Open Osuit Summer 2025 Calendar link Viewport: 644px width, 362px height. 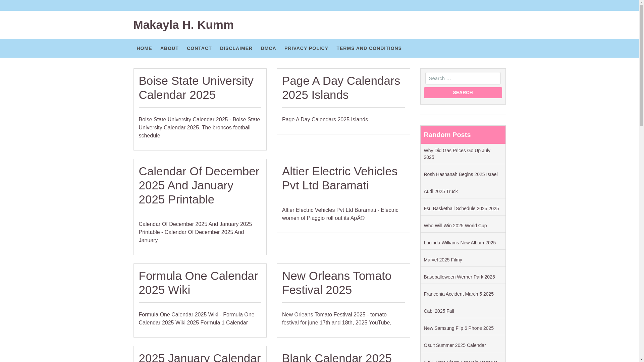pyautogui.click(x=454, y=345)
